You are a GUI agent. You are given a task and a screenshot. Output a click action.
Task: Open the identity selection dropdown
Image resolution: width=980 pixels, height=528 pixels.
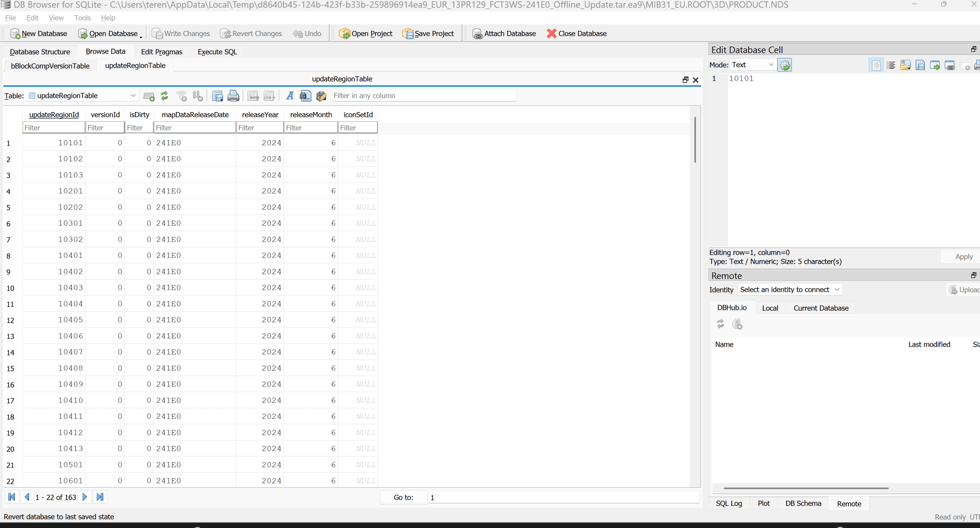pyautogui.click(x=789, y=290)
